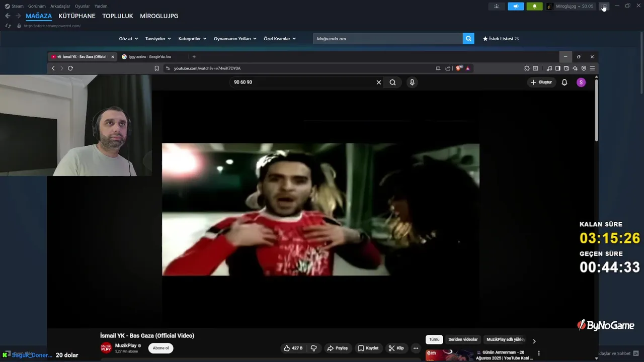Click Brave Rewards triangle icon
Image resolution: width=644 pixels, height=362 pixels.
coord(467,68)
